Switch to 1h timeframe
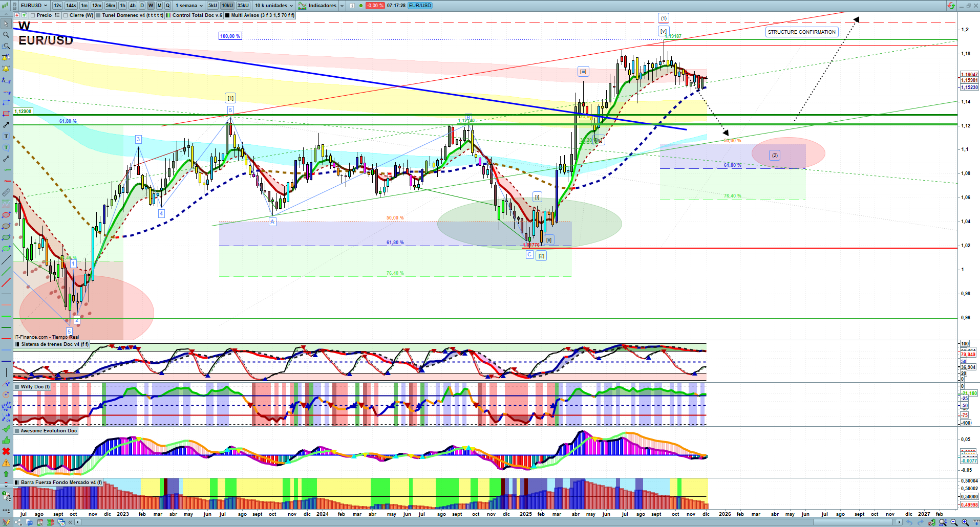 pyautogui.click(x=122, y=6)
